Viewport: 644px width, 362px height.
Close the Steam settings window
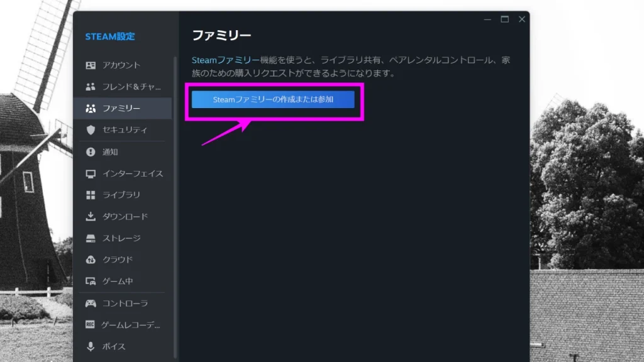pyautogui.click(x=522, y=19)
